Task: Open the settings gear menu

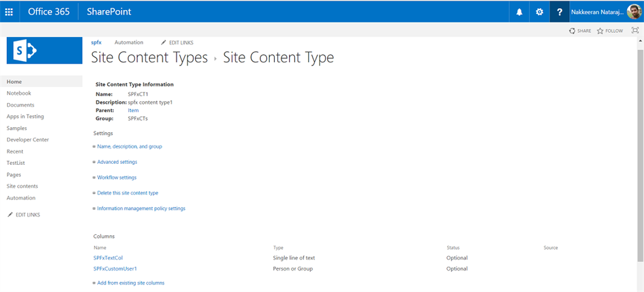Action: pos(539,11)
